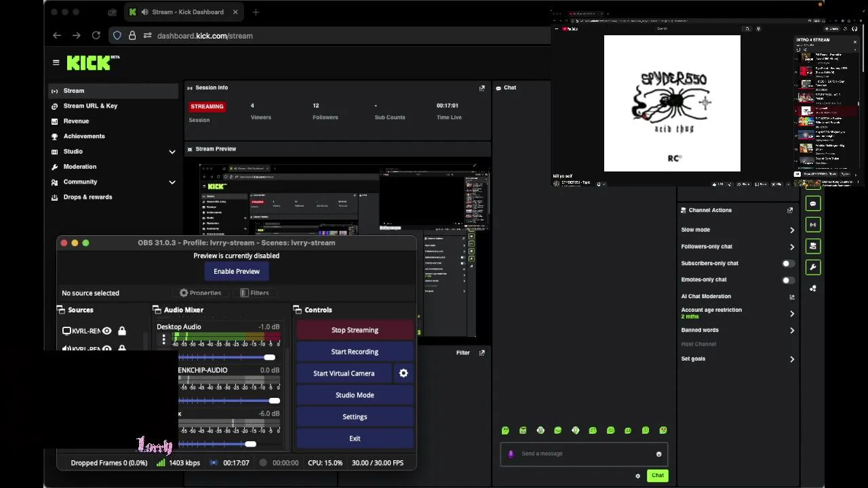Open Slow mode options
The width and height of the screenshot is (868, 488).
point(738,230)
